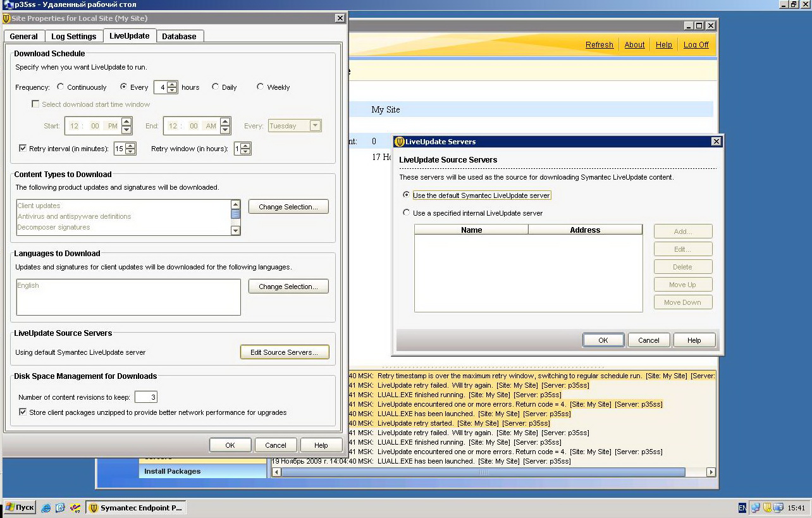This screenshot has width=812, height=518.
Task: Select the Continuously frequency option
Action: [61, 87]
